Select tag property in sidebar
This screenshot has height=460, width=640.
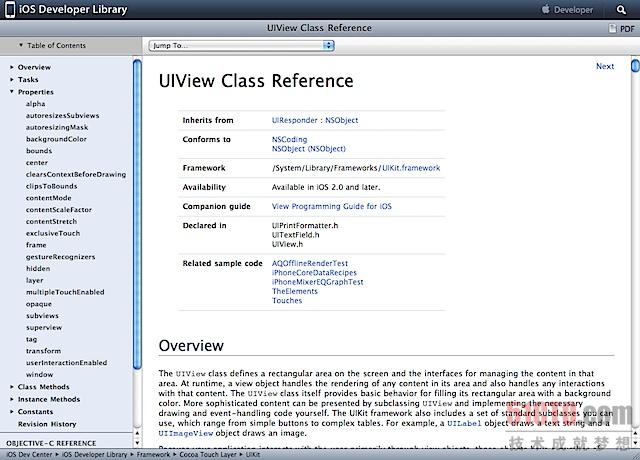pos(31,339)
